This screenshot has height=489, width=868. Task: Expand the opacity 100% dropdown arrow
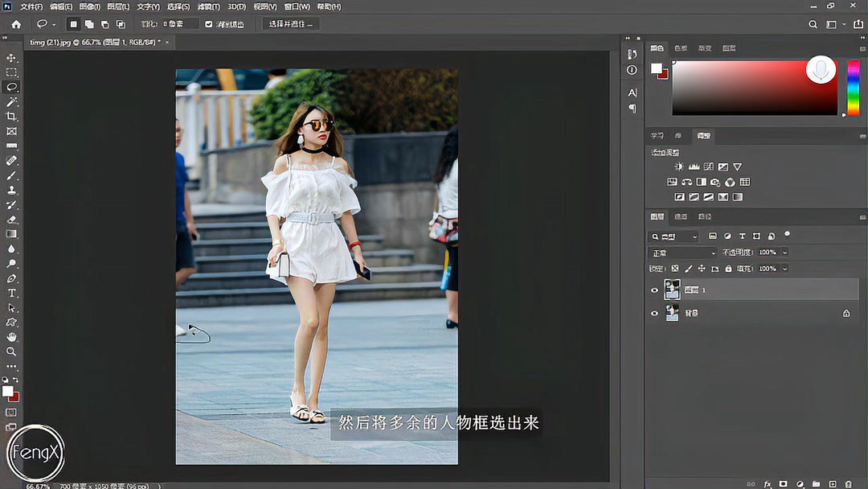point(784,253)
